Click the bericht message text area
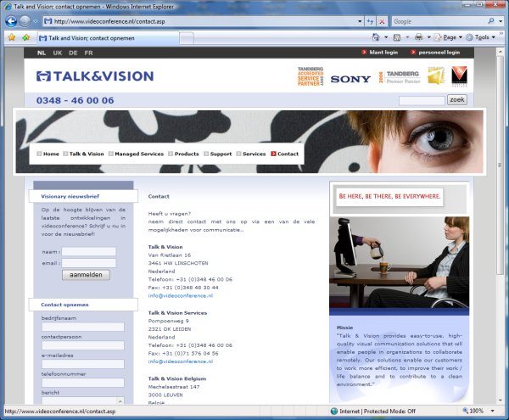The image size is (509, 420). click(83, 400)
